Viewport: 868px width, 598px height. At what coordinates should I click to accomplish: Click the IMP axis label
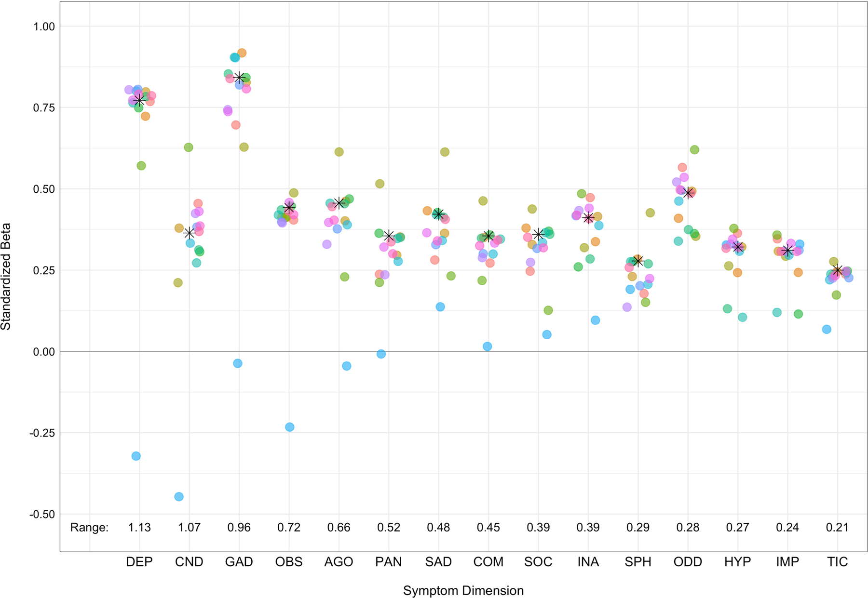pos(787,562)
